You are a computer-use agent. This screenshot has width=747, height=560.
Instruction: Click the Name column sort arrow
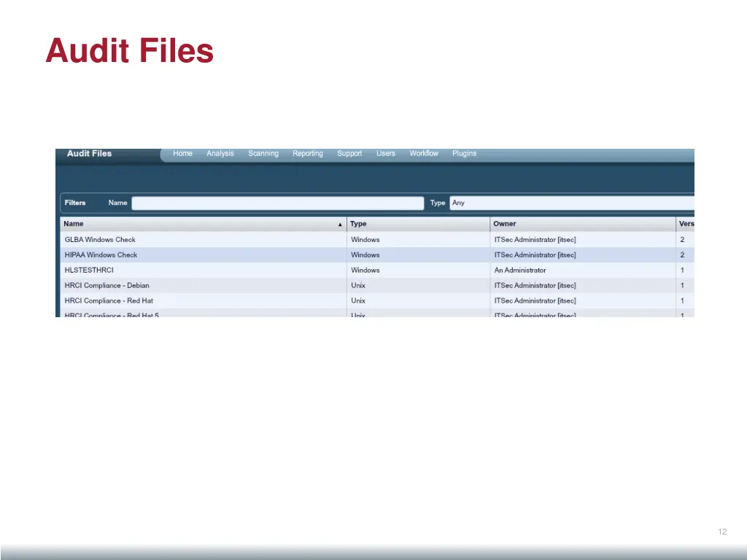pos(340,225)
